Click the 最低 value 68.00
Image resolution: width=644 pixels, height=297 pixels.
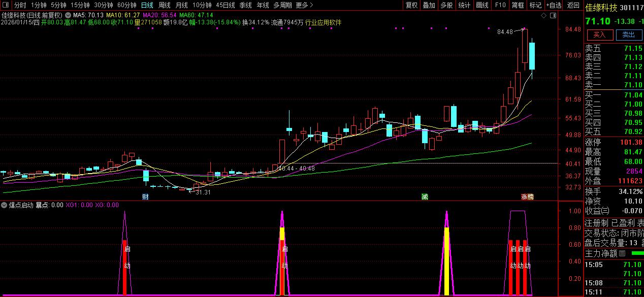click(633, 161)
